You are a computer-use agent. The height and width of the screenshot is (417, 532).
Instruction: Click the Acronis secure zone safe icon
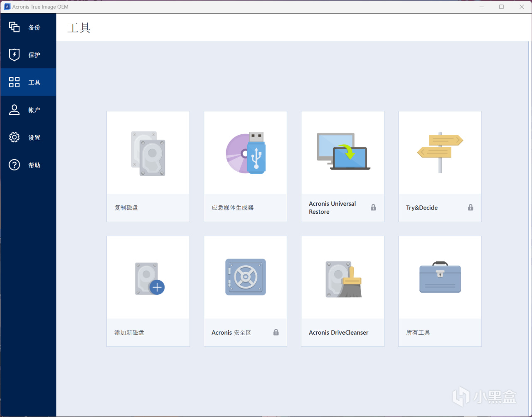pos(246,277)
